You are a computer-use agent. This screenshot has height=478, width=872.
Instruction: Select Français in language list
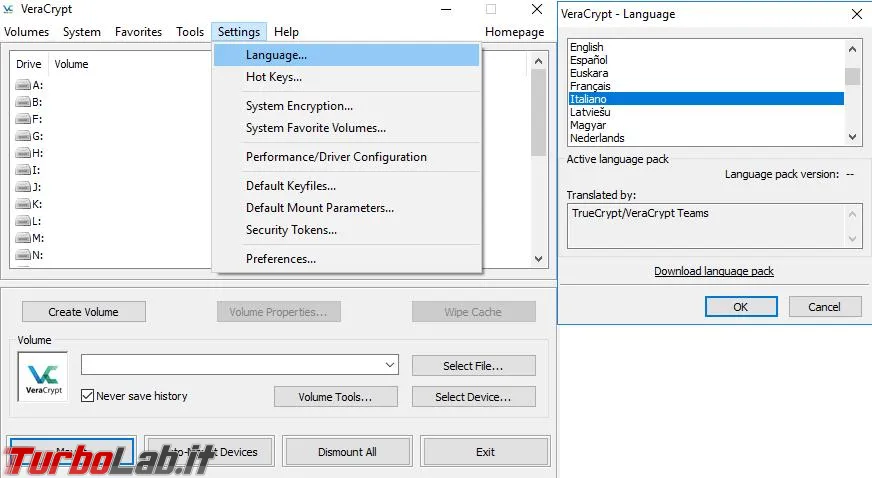pos(590,86)
